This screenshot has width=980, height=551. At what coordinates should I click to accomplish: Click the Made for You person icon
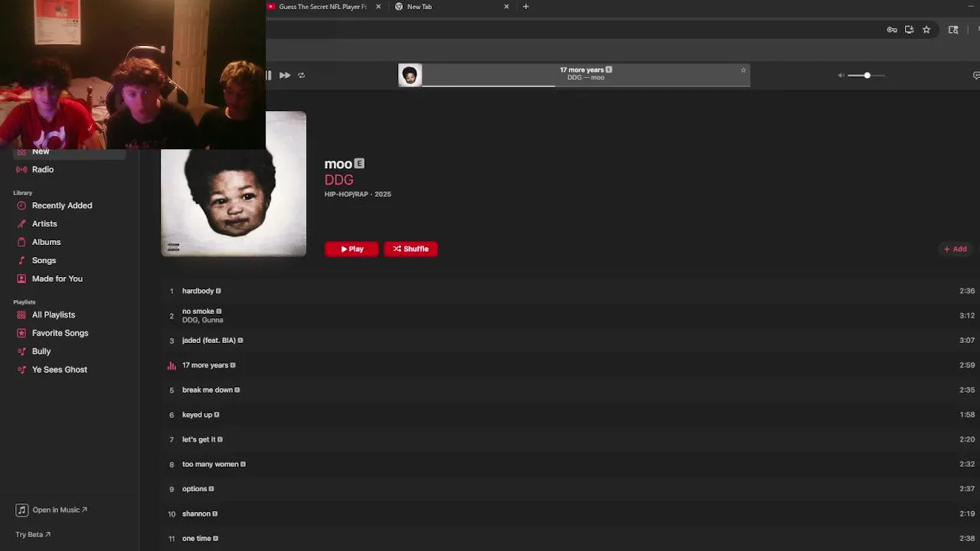tap(21, 279)
